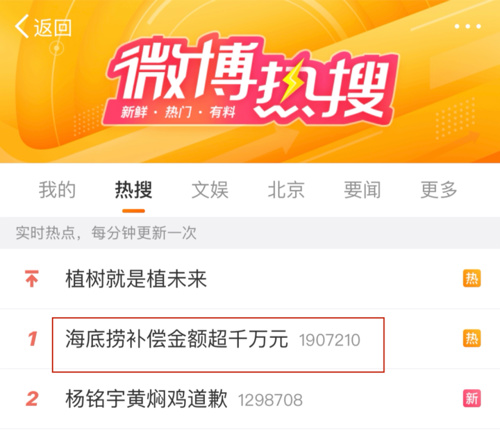This screenshot has height=444, width=500.
Task: Tap the rank number 2 marker
Action: pyautogui.click(x=32, y=399)
